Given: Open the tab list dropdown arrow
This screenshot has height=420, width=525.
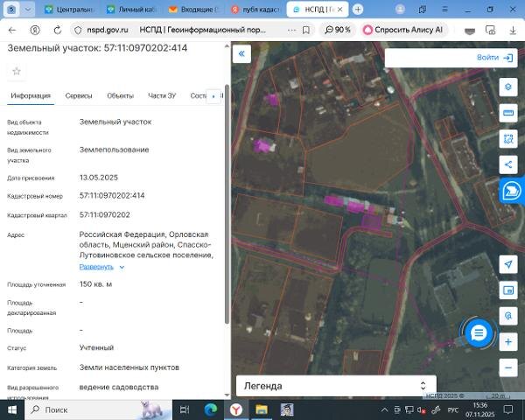Looking at the screenshot, I should coord(28,10).
